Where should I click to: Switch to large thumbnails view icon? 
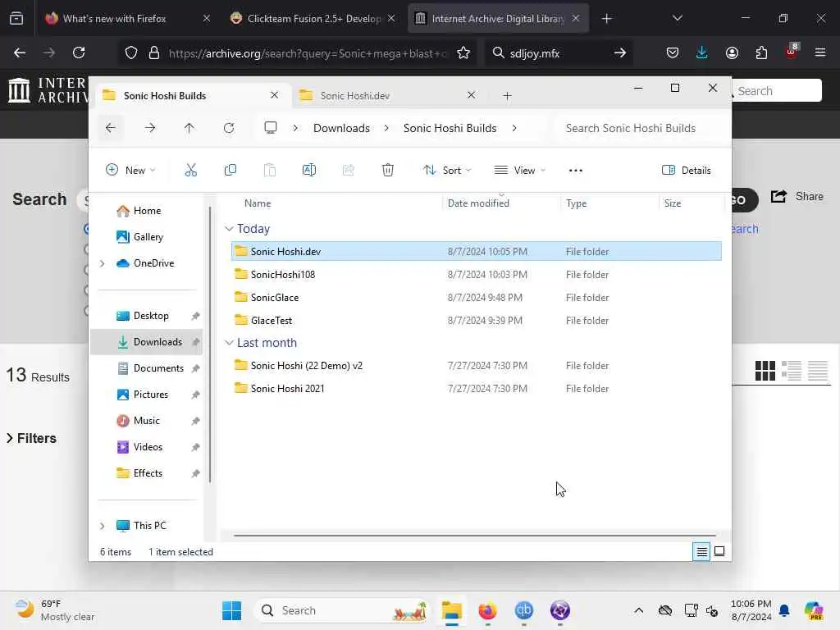click(719, 552)
